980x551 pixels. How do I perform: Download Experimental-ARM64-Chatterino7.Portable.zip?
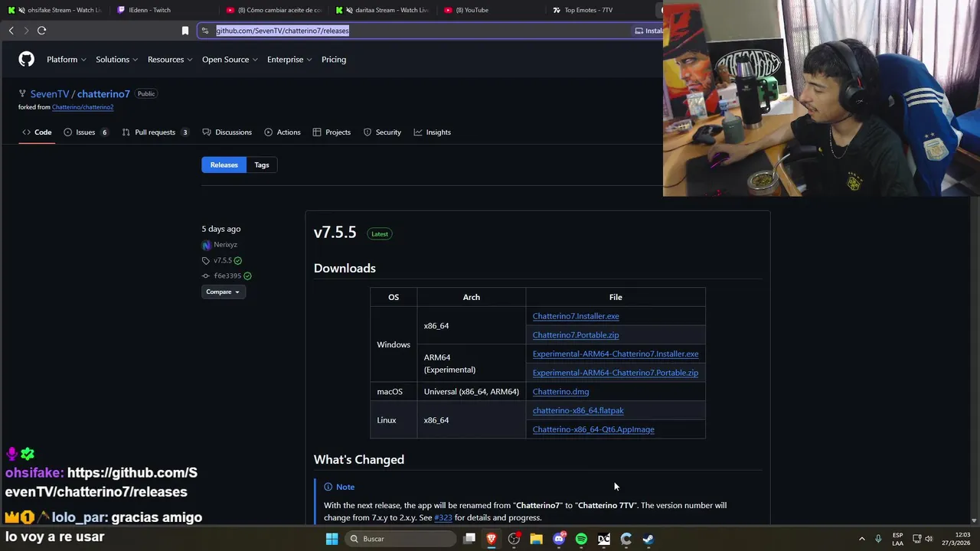coord(616,373)
